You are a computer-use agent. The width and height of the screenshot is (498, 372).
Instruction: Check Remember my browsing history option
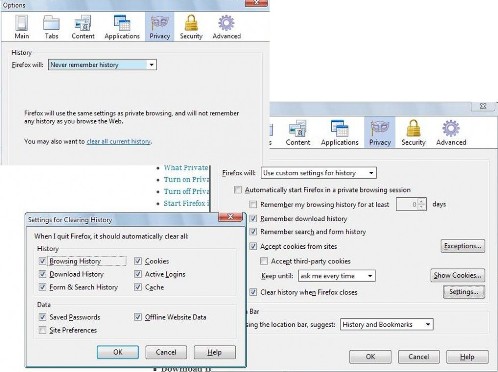click(x=253, y=204)
